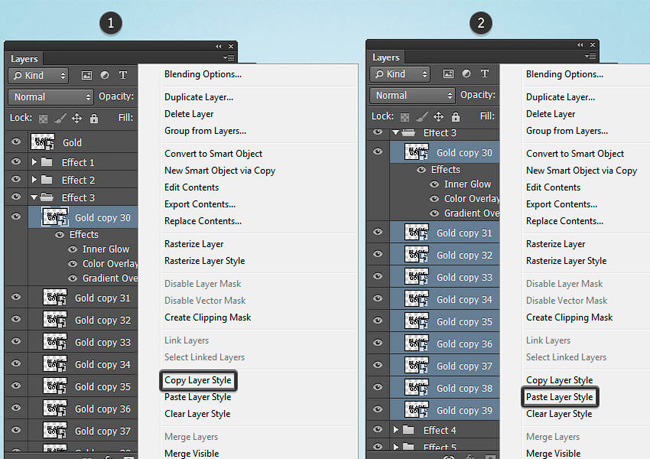Open Normal blend mode dropdown in panel 1

(51, 97)
